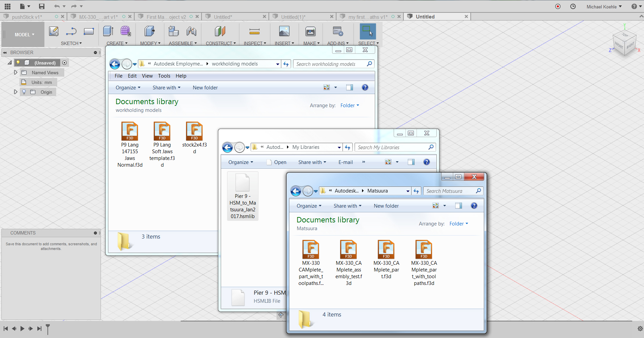Toggle preview pane in Matsuura window

(x=459, y=206)
